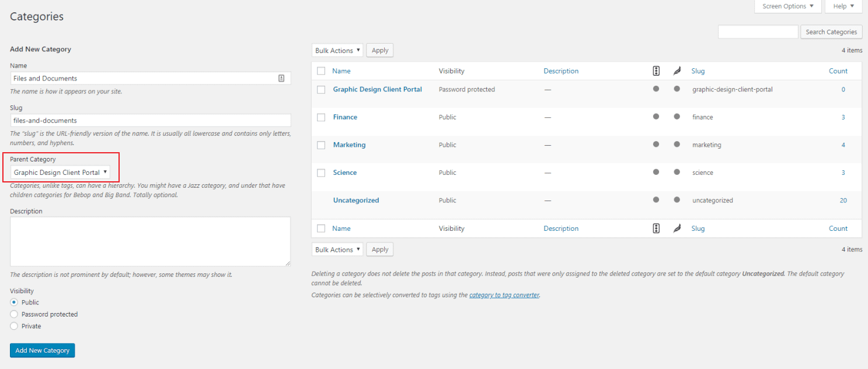Viewport: 868px width, 369px height.
Task: Expand the Screen Options panel
Action: pyautogui.click(x=787, y=6)
